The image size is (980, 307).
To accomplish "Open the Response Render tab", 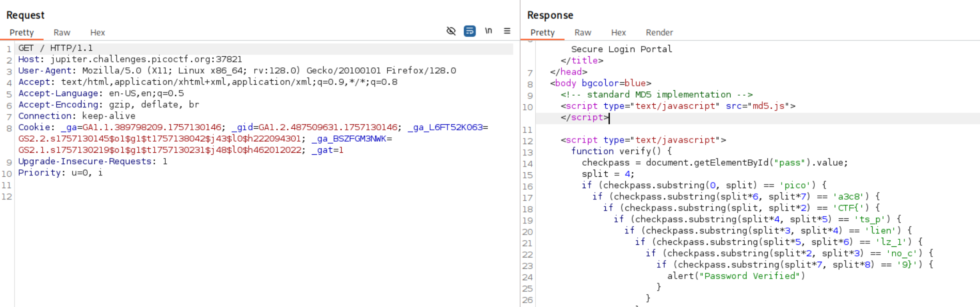I will click(x=659, y=33).
